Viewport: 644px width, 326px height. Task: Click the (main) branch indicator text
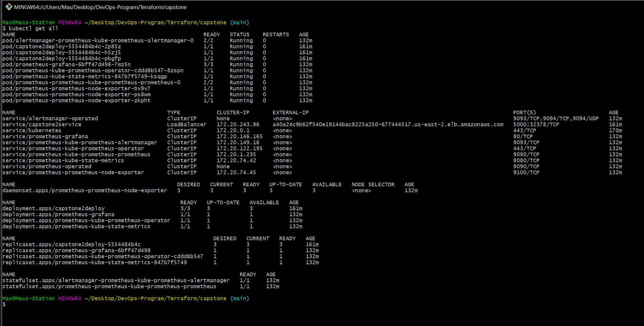point(239,22)
